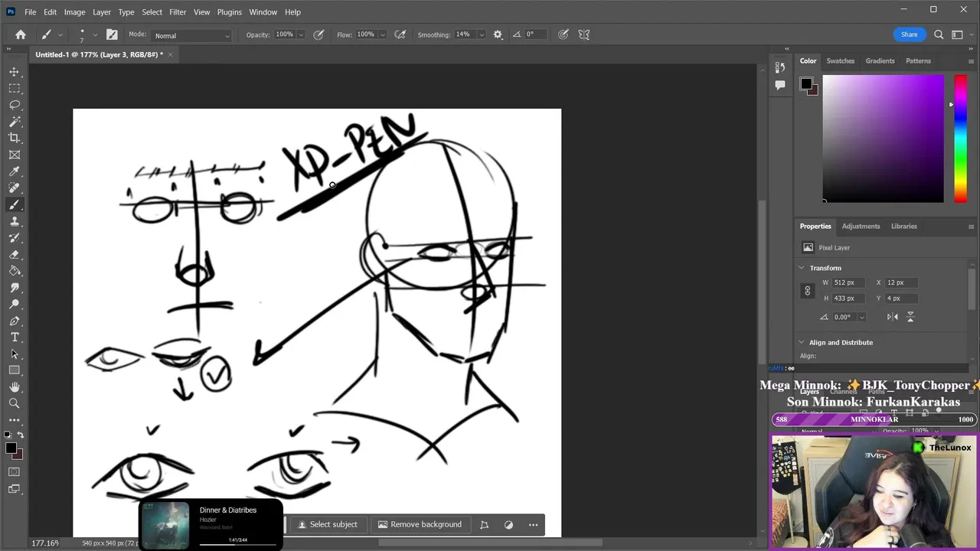The height and width of the screenshot is (551, 980).
Task: Select the Rectangle shape tool
Action: (x=15, y=370)
